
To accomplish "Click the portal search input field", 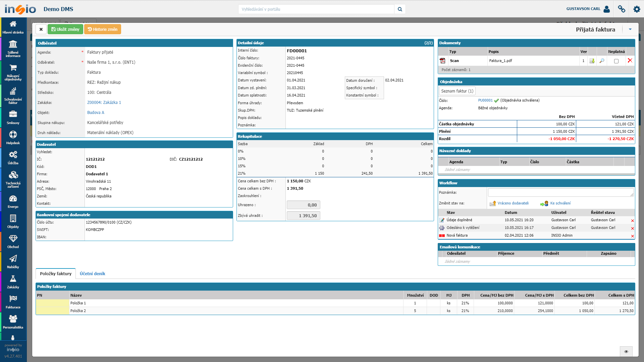I will tap(316, 9).
